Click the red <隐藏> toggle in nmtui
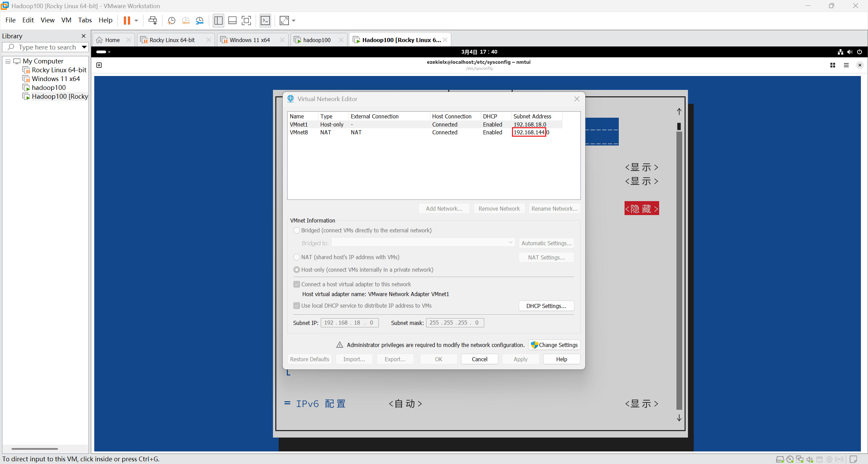The height and width of the screenshot is (464, 868). click(x=642, y=209)
